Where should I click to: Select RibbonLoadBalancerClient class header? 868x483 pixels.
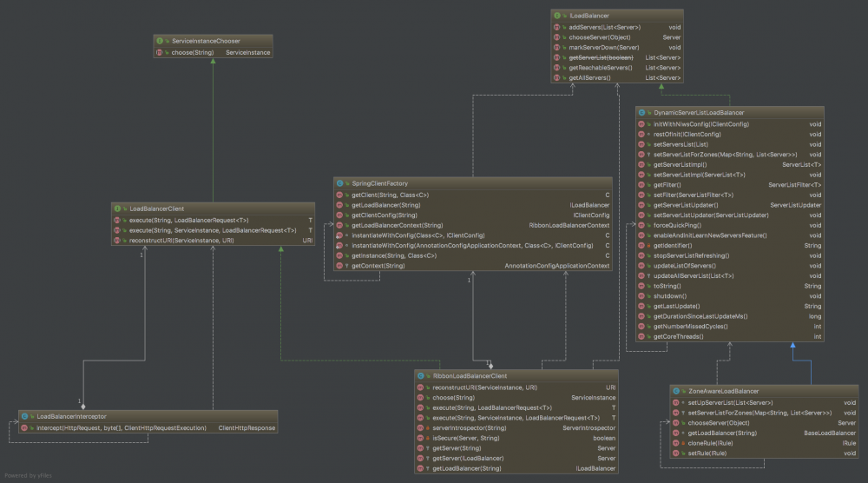[x=516, y=375]
